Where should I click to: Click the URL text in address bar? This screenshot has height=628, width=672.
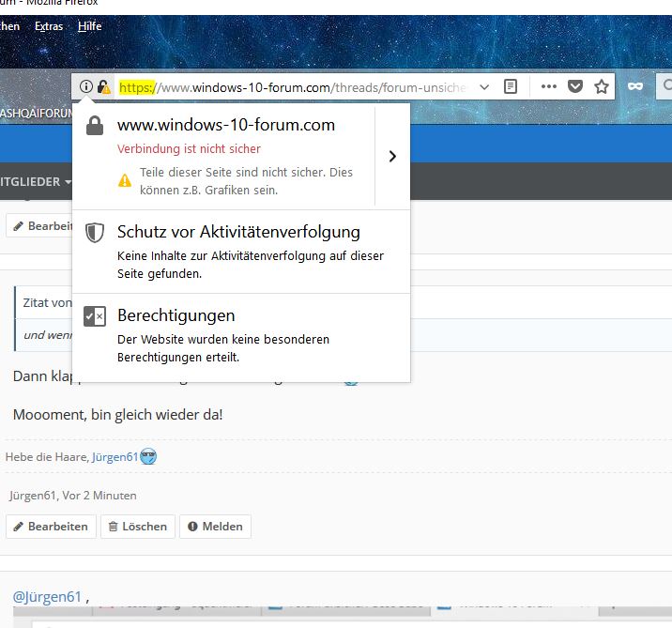coord(292,87)
